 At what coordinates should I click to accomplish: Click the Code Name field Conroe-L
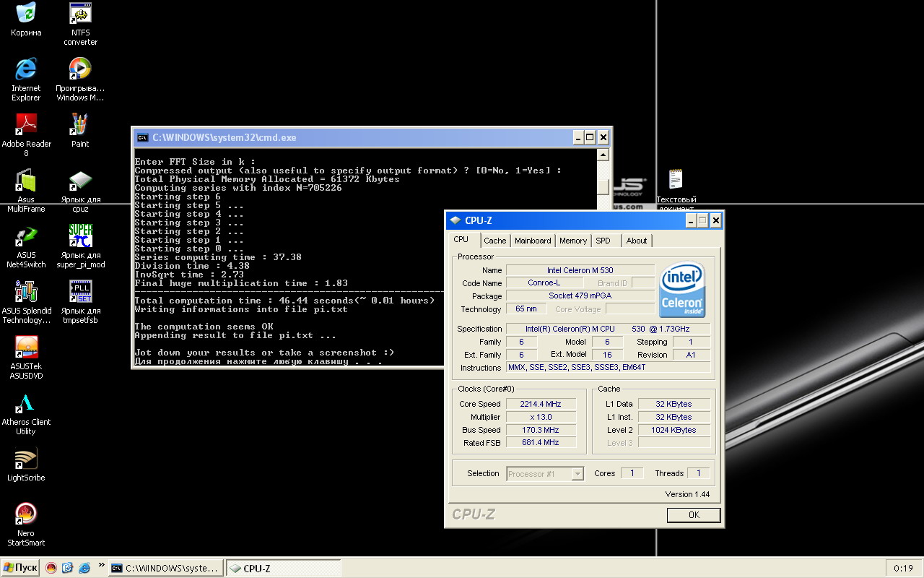point(544,283)
